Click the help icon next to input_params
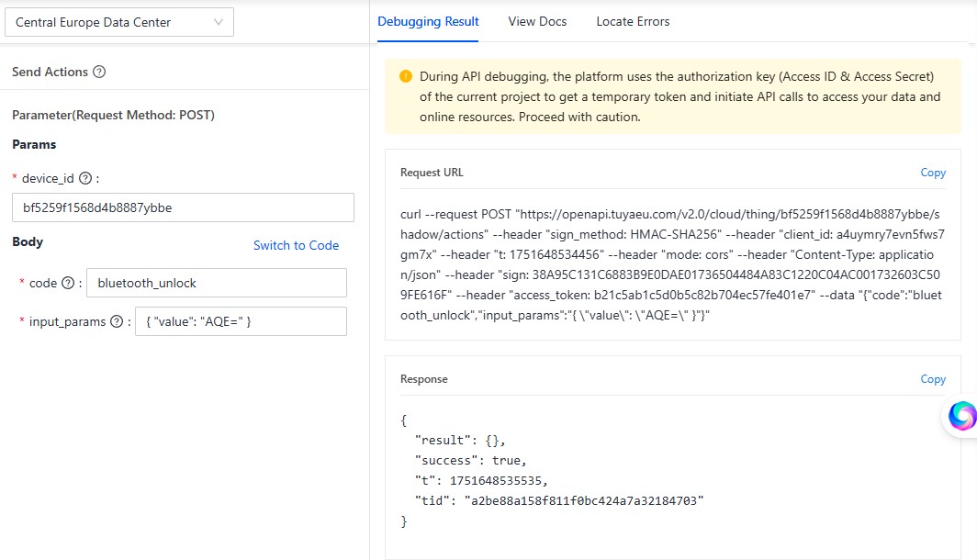 (x=117, y=321)
